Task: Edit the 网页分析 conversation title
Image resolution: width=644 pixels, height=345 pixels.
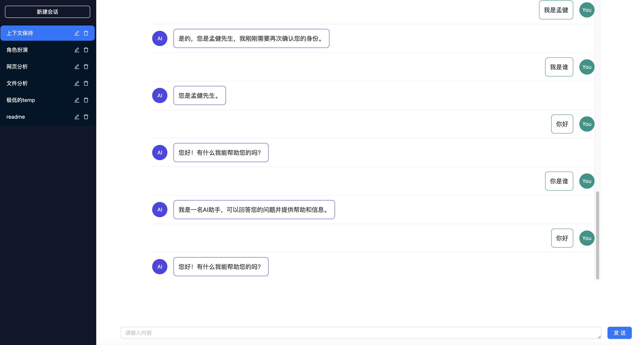Action: point(77,67)
